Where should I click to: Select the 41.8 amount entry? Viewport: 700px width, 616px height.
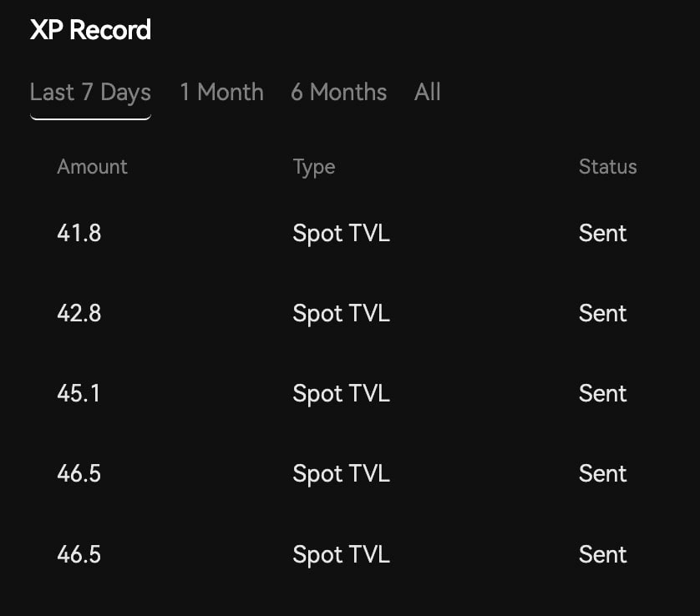point(79,233)
